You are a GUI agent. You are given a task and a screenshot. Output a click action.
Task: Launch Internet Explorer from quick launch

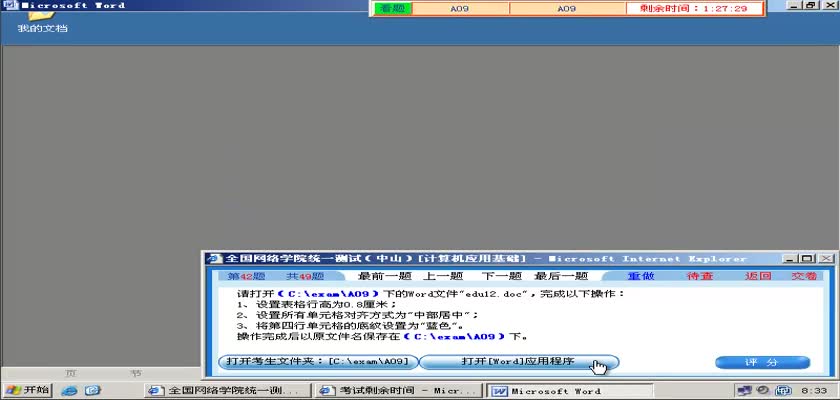click(x=69, y=390)
